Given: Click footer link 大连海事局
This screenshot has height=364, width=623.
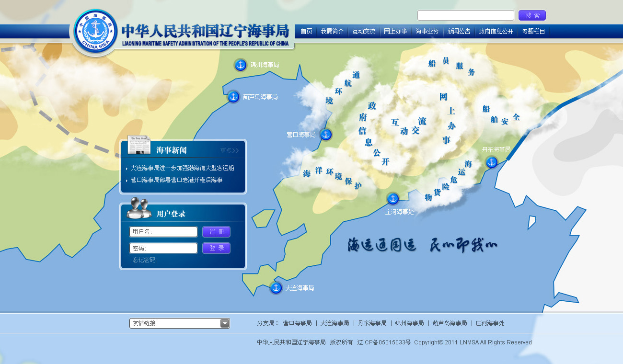Looking at the screenshot, I should pyautogui.click(x=335, y=323).
